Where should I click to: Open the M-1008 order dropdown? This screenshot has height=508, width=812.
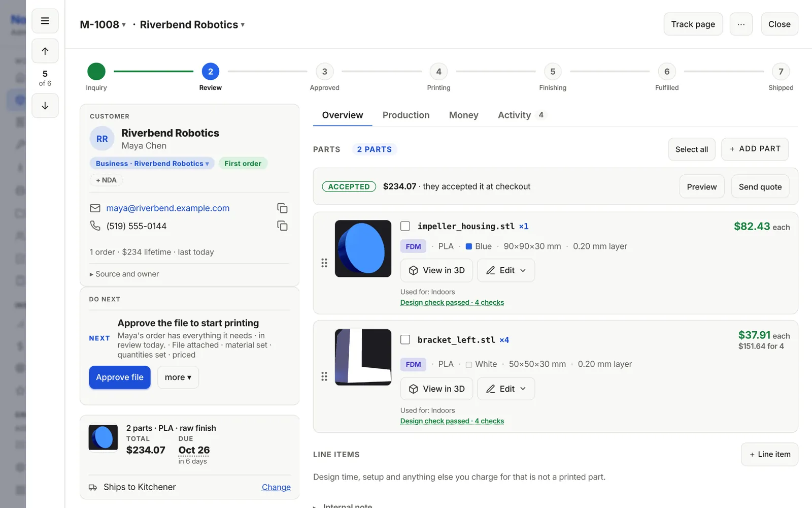click(103, 24)
